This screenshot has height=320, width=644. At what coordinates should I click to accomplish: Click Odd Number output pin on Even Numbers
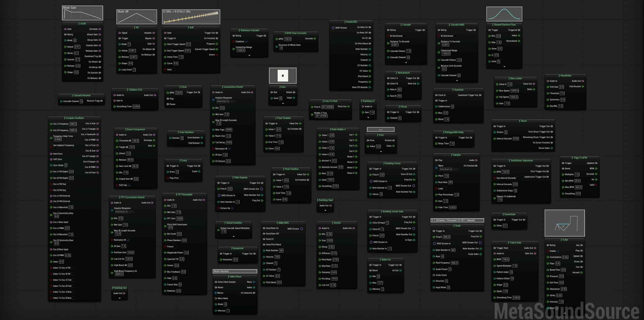(202, 143)
